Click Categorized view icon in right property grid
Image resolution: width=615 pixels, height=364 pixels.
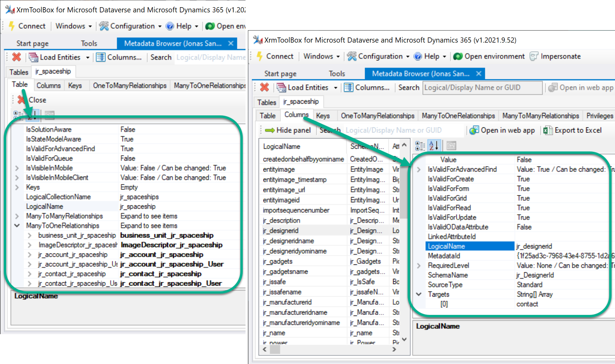[x=420, y=146]
